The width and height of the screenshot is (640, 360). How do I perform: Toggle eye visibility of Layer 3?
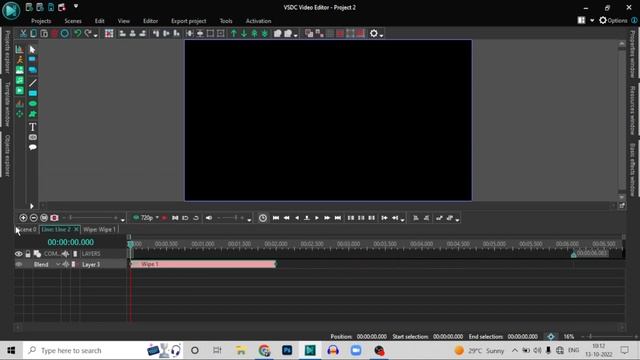[x=19, y=264]
